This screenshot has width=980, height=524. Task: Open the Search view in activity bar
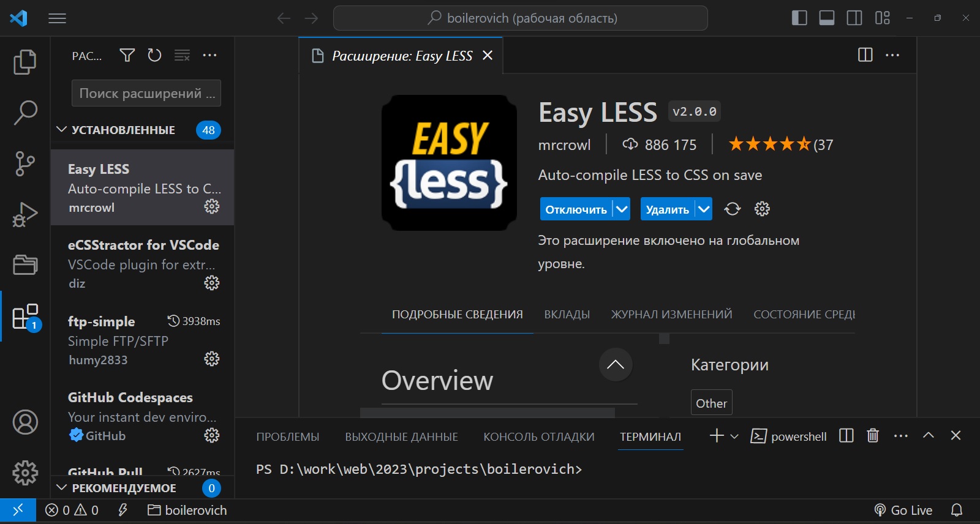tap(25, 113)
